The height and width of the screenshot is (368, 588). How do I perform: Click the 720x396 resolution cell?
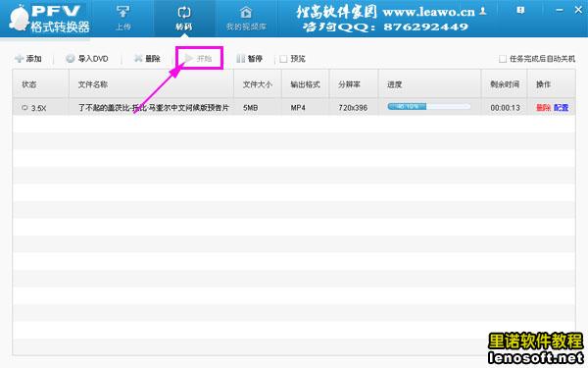353,108
